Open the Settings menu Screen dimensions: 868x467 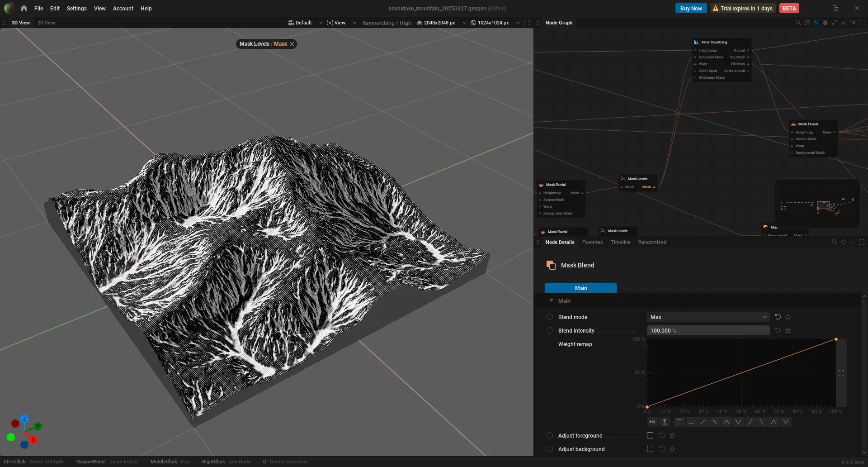pyautogui.click(x=76, y=8)
